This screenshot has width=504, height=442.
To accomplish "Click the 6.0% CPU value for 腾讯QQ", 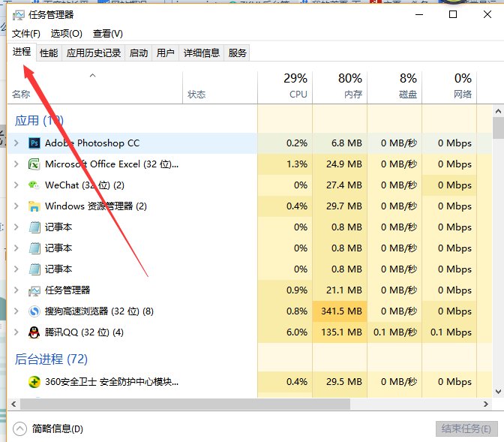I will pyautogui.click(x=285, y=332).
